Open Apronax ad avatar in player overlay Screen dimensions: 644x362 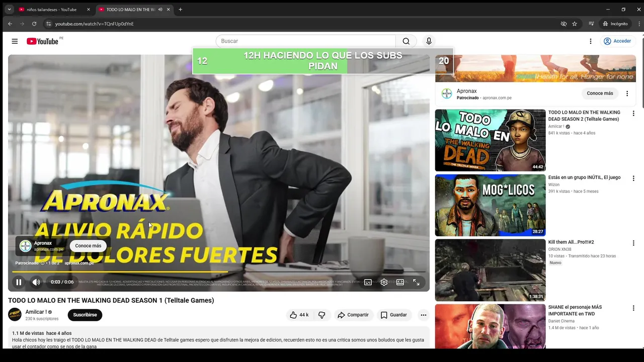coord(25,246)
